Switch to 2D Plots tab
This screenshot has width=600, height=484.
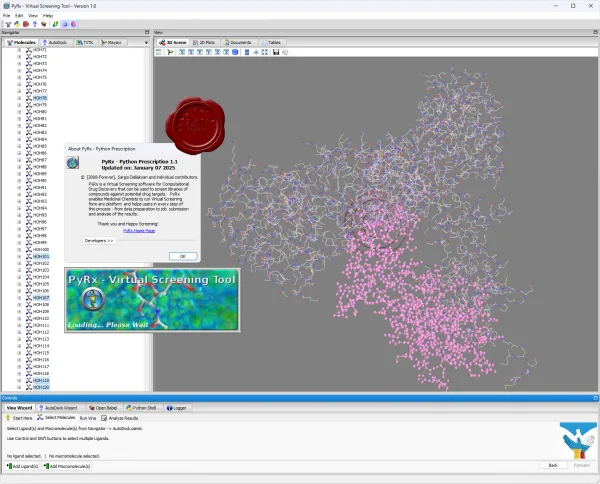point(204,42)
